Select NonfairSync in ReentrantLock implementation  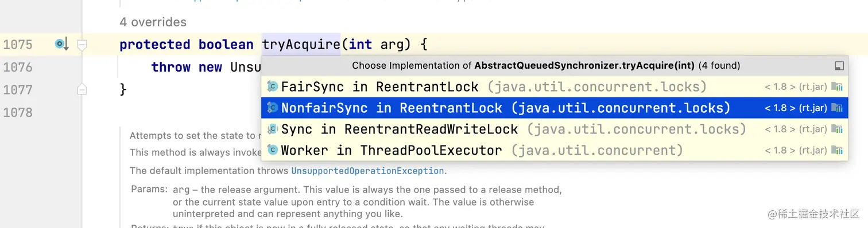point(555,108)
